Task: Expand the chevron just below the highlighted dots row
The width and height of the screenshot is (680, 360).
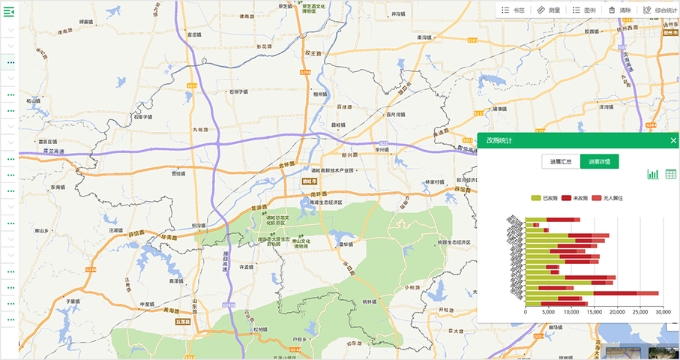Action: click(x=11, y=78)
